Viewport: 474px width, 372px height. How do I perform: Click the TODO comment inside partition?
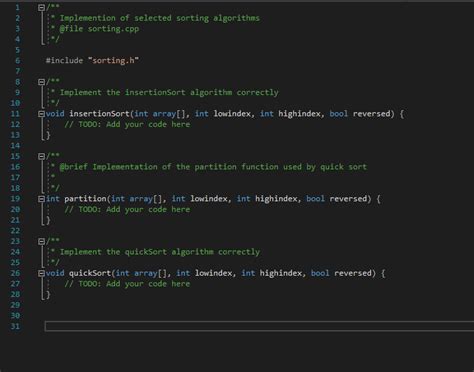coord(127,209)
